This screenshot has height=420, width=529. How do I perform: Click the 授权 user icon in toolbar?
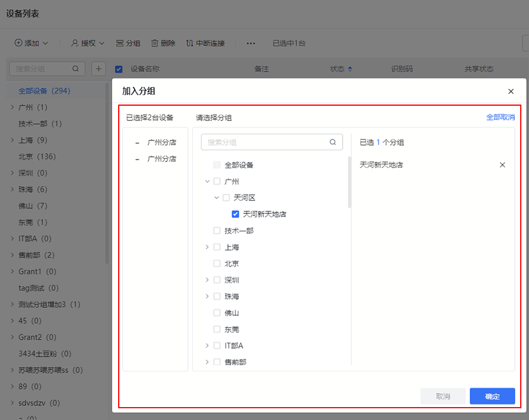click(75, 43)
